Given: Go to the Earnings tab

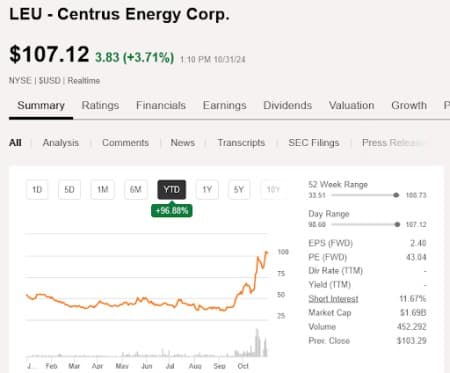Looking at the screenshot, I should (x=225, y=105).
